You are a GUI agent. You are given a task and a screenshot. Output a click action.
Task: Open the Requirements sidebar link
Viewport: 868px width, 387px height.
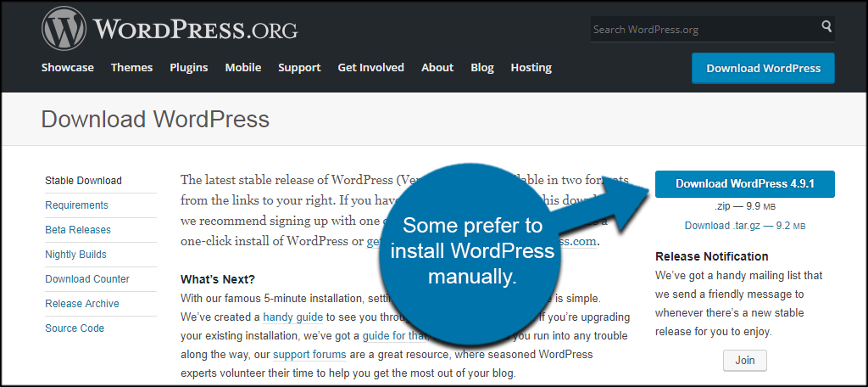click(77, 205)
